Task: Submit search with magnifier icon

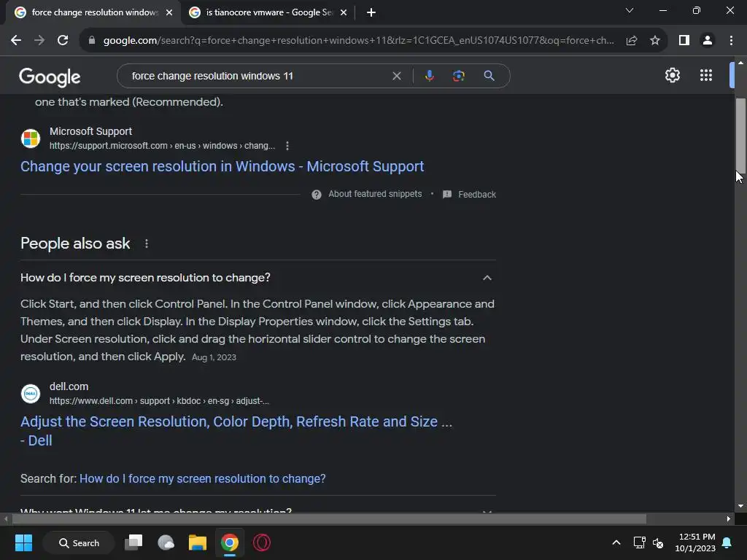Action: [489, 76]
